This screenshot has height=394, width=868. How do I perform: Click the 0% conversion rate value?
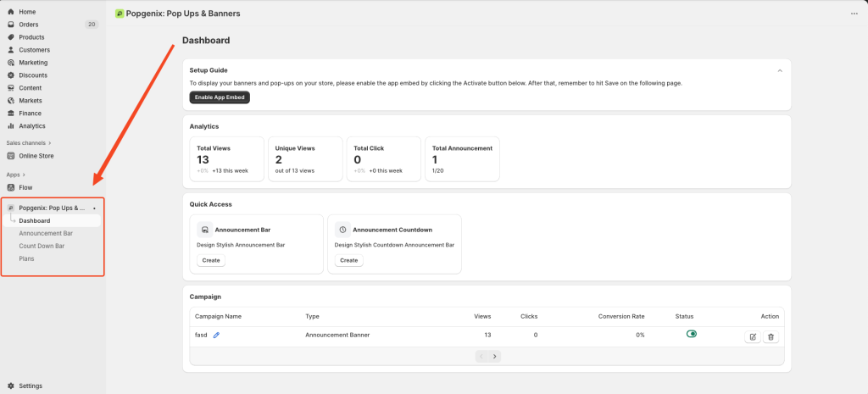tap(640, 335)
